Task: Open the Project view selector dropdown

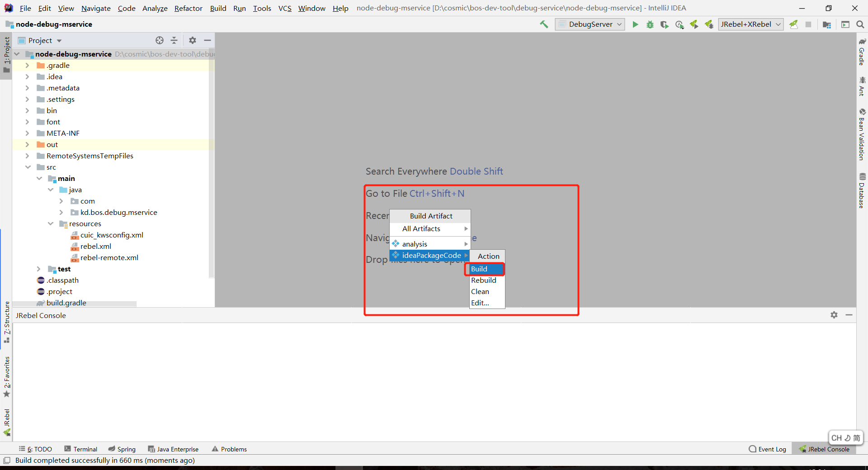Action: pos(39,40)
